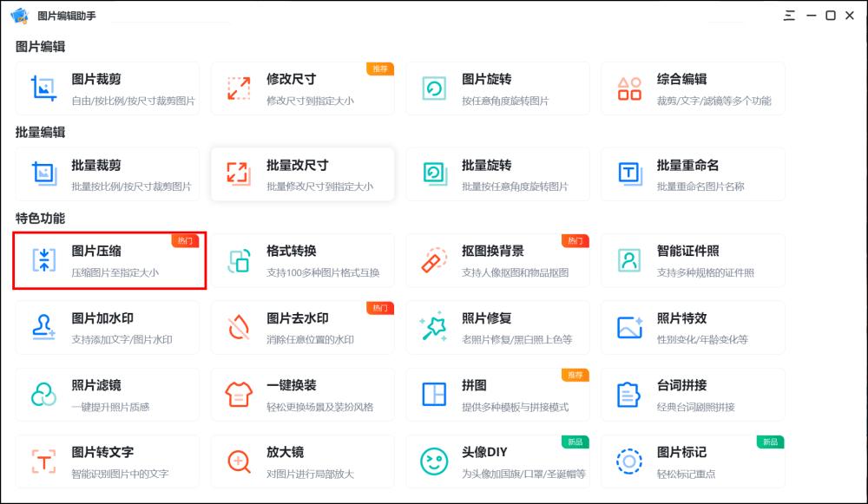Open the 拼图 collage grid icon

coord(433,395)
